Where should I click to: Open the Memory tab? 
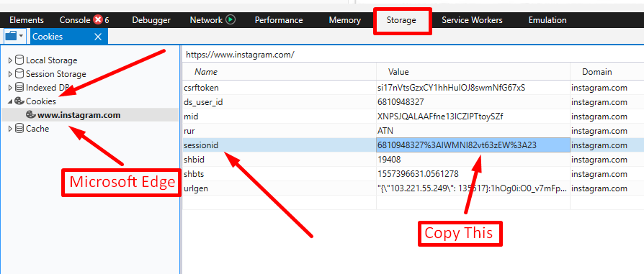(x=344, y=20)
